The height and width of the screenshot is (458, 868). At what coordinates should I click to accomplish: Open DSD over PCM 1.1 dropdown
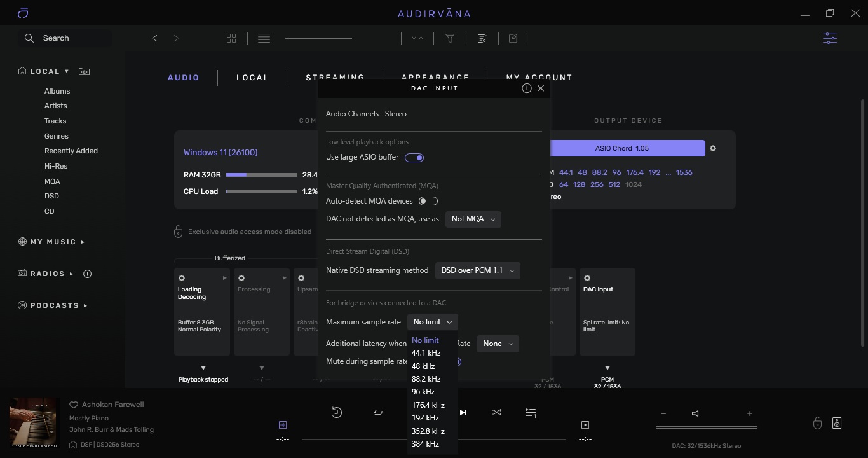[x=478, y=270]
